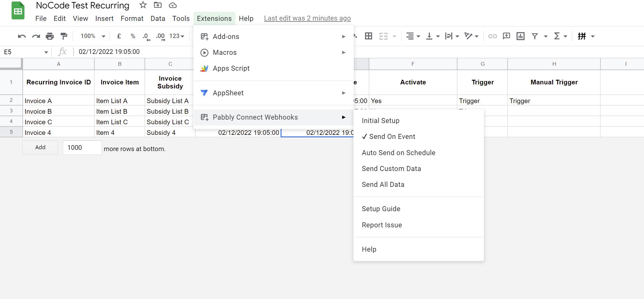The width and height of the screenshot is (644, 299).
Task: Insert a comment with the comment icon
Action: point(506,36)
